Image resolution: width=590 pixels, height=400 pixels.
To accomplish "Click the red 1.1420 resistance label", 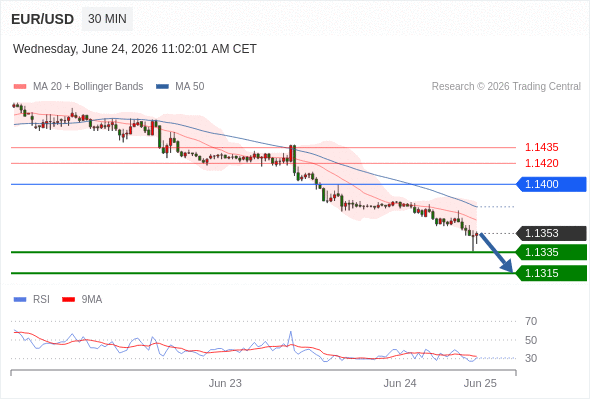I will click(x=541, y=163).
